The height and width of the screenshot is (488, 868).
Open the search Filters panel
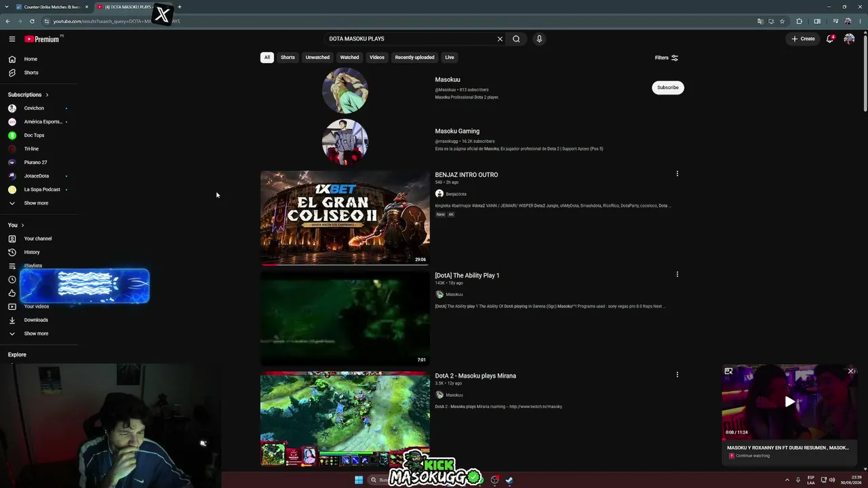point(667,58)
